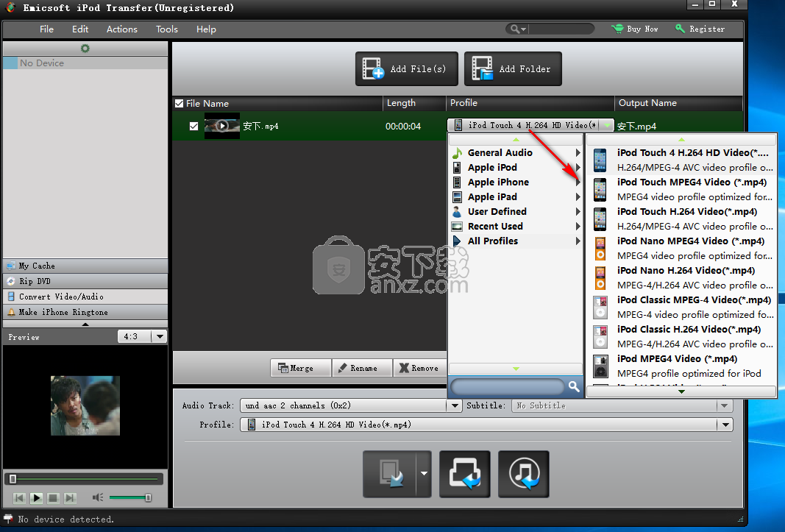Viewport: 785px width, 532px height.
Task: Click the preview playback progress slider
Action: (84, 479)
